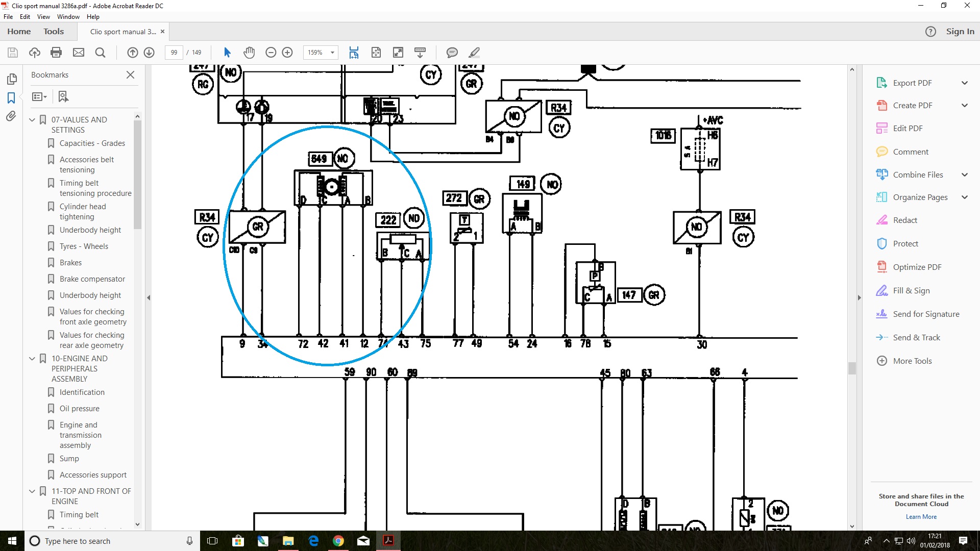This screenshot has height=551, width=980.
Task: Click the Highlight text pen icon
Action: (474, 53)
